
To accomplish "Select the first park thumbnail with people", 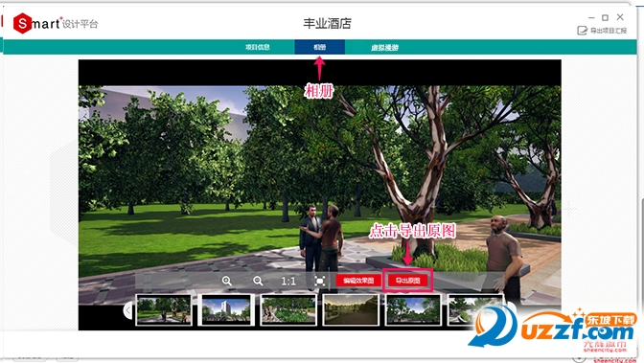I will click(164, 310).
